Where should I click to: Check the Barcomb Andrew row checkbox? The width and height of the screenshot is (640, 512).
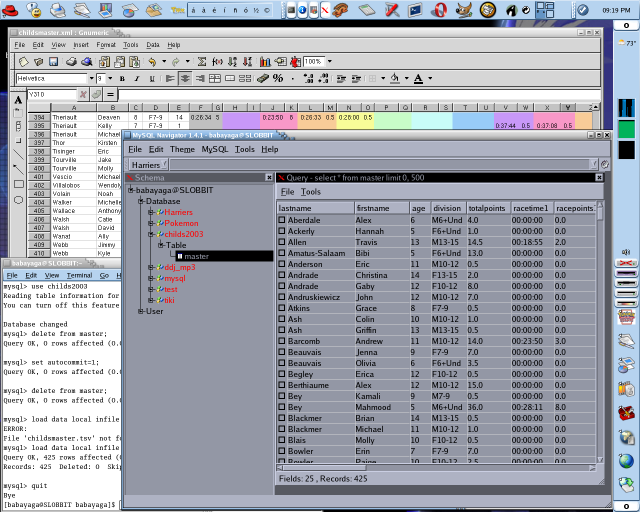(282, 341)
